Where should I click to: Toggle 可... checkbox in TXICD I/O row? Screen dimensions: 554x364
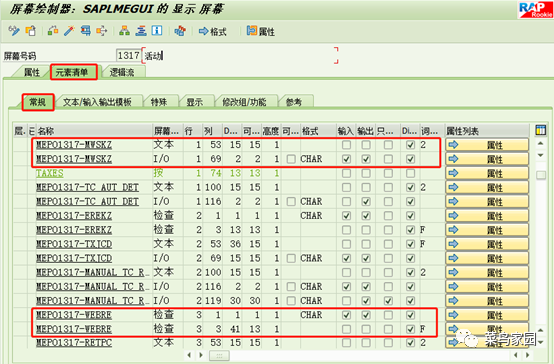coord(291,258)
